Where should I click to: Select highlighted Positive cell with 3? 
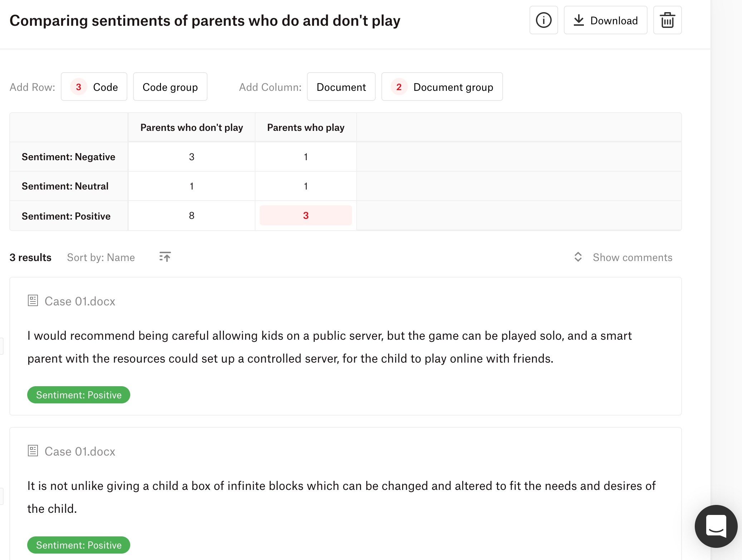tap(306, 215)
